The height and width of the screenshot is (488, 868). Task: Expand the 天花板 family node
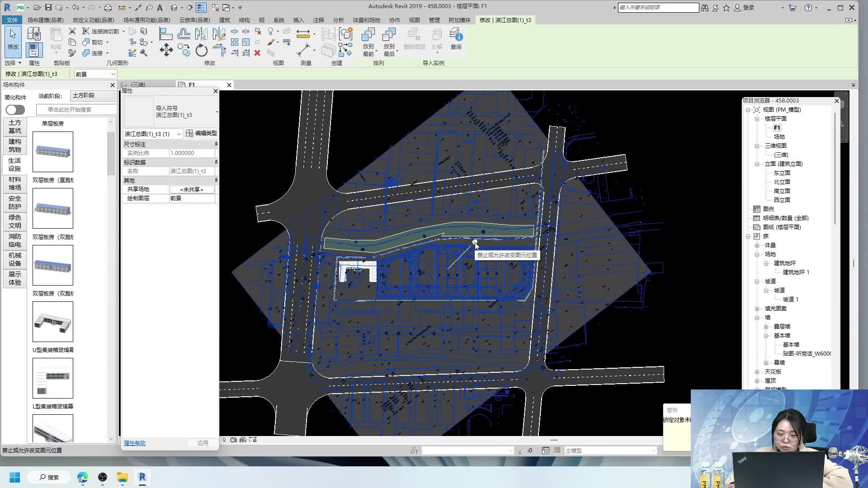[x=757, y=372]
